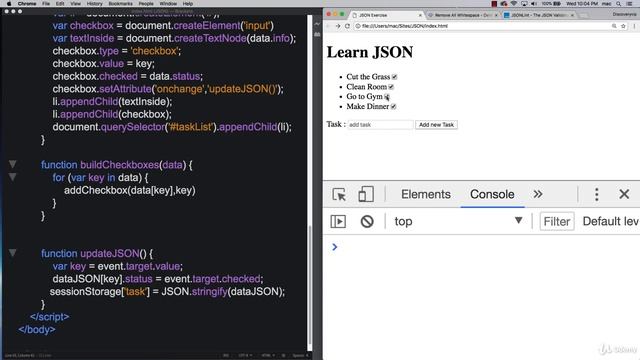The width and height of the screenshot is (640, 360).
Task: Open the File menu
Action: [x=46, y=4]
